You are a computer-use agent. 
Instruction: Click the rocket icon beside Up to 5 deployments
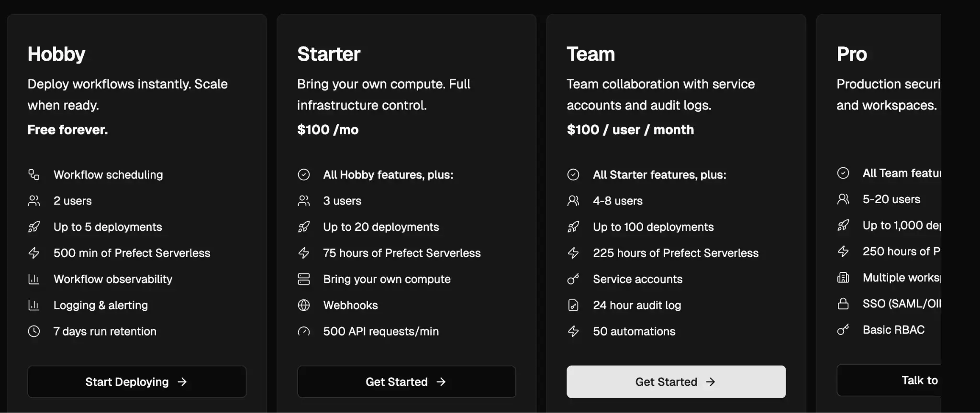click(x=33, y=227)
